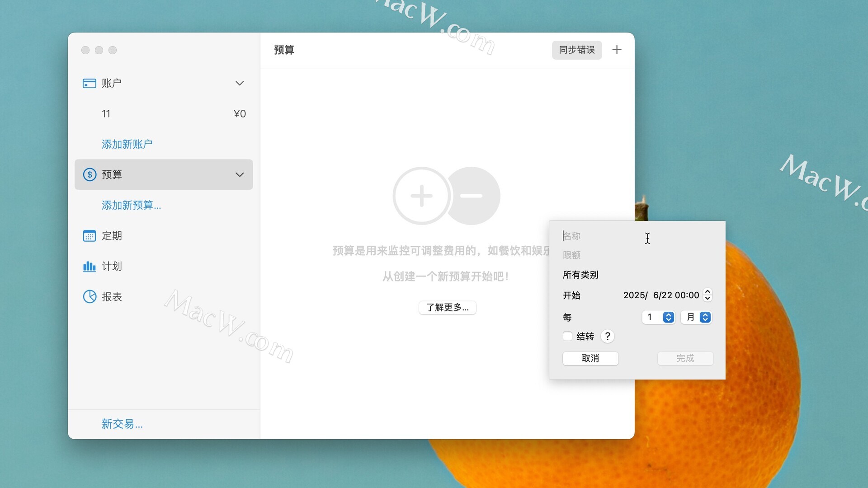
Task: Select 账户 in the sidebar
Action: [164, 83]
